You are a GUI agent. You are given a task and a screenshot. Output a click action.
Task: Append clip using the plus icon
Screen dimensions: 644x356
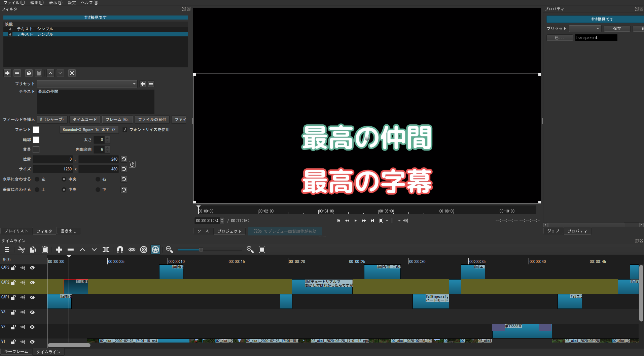click(x=59, y=250)
